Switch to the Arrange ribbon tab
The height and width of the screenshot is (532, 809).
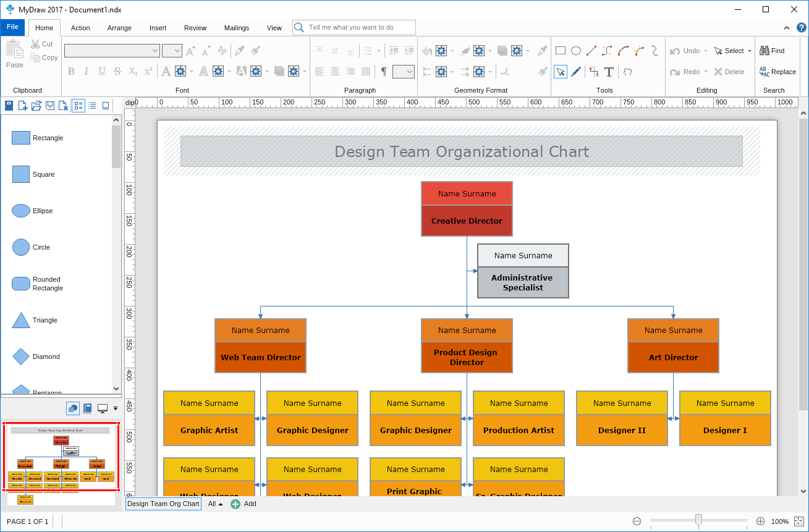click(119, 28)
